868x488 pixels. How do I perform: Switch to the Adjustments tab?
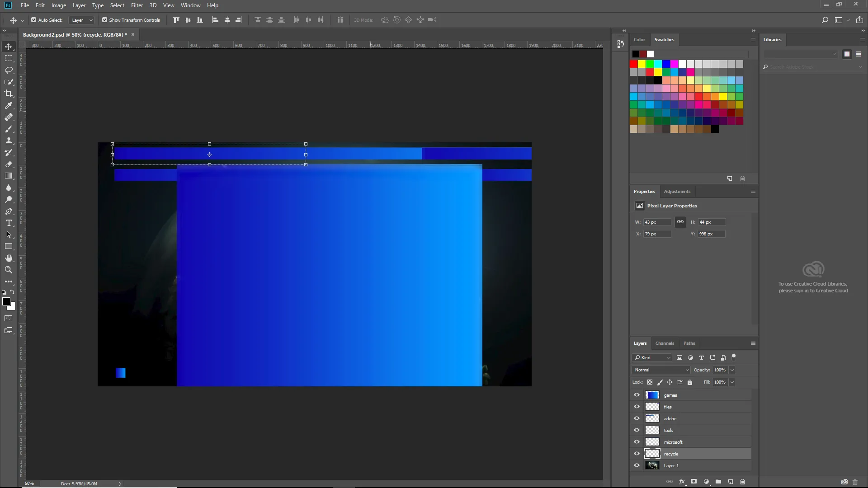point(677,192)
